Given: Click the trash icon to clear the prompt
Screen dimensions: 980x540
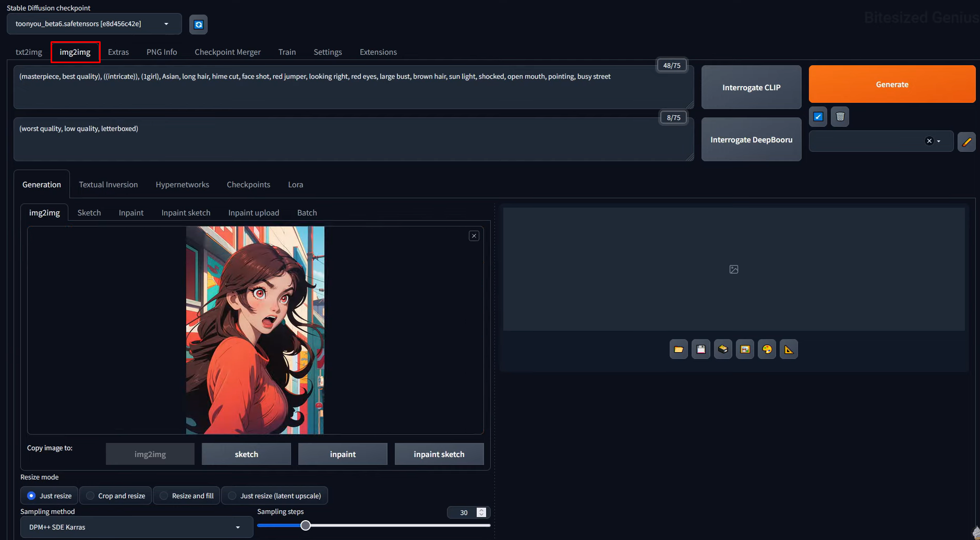Looking at the screenshot, I should (839, 116).
